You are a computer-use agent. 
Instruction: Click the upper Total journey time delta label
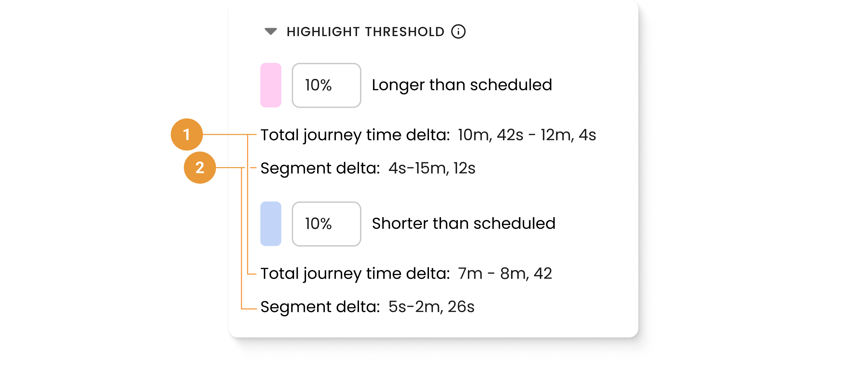pos(355,135)
